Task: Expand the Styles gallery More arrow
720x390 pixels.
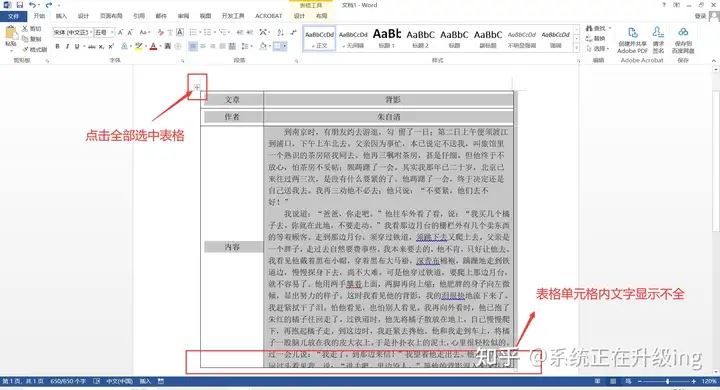Action: pos(577,49)
